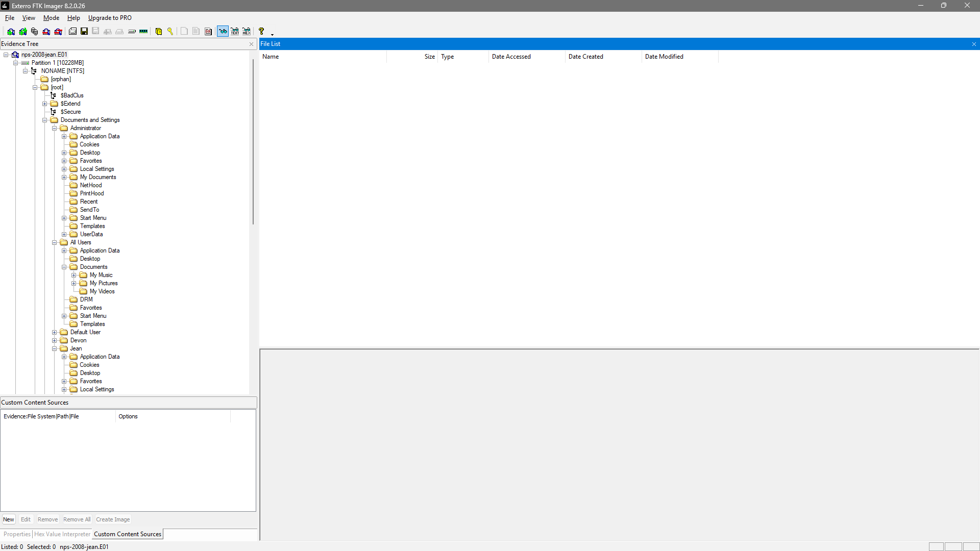Click the Remove All button

click(77, 519)
